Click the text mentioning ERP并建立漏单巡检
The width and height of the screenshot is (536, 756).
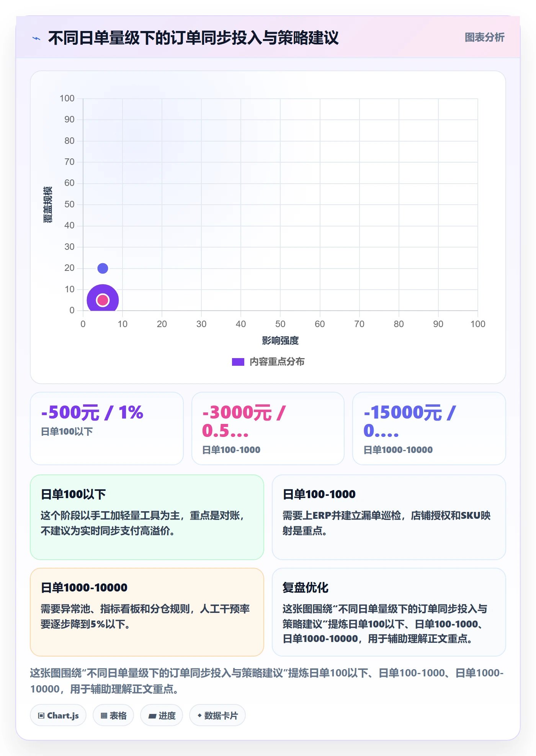(387, 523)
